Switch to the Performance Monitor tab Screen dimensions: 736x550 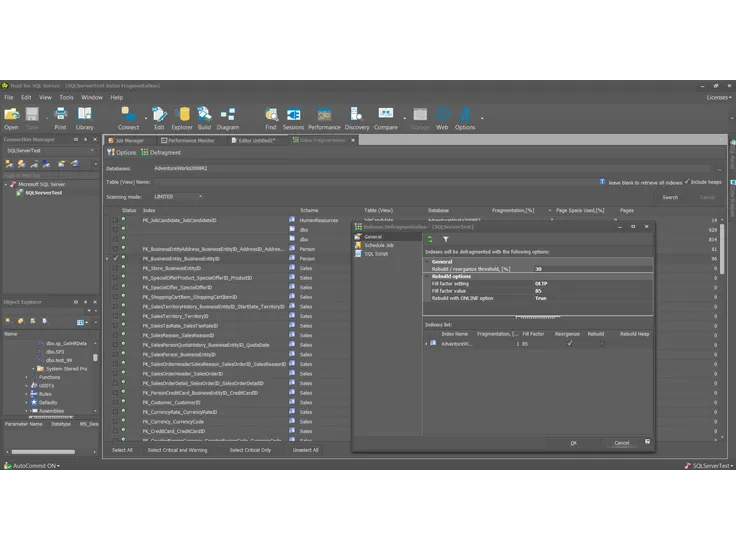point(188,140)
